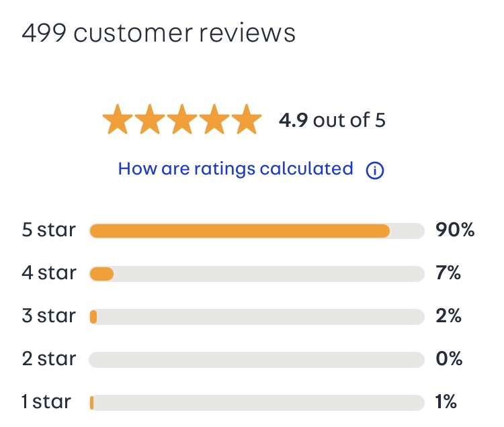Click the second rating star
The width and height of the screenshot is (504, 427).
pyautogui.click(x=150, y=119)
